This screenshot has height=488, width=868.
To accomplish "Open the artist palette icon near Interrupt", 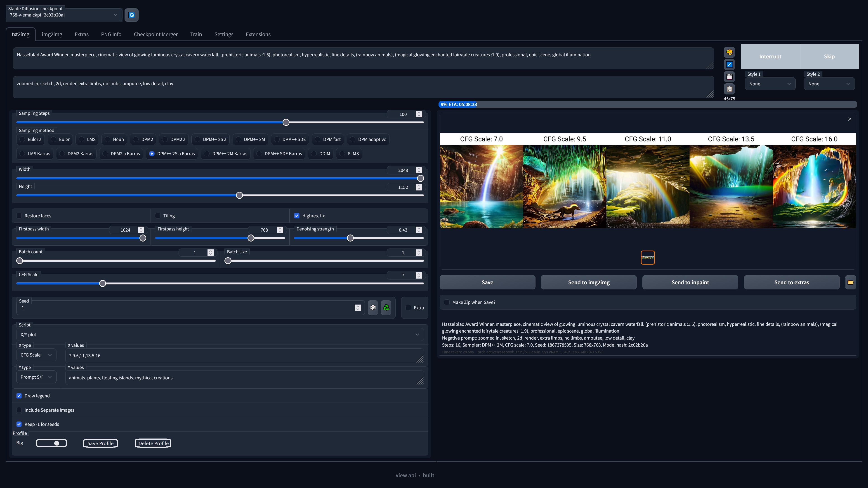I will coord(729,52).
